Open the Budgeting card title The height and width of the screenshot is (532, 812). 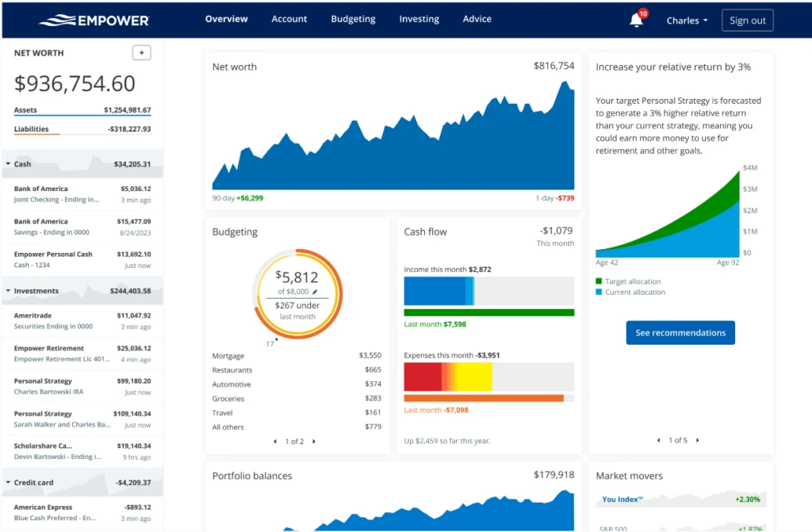pos(235,232)
